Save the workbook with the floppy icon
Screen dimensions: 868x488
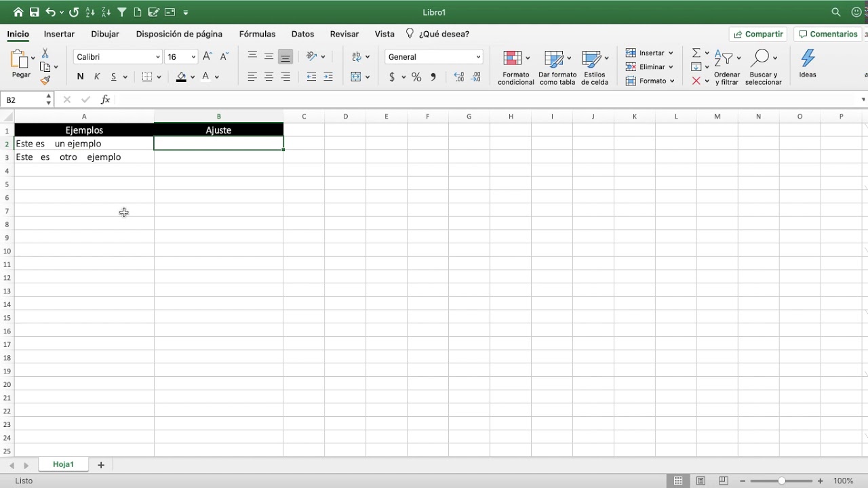pos(34,12)
